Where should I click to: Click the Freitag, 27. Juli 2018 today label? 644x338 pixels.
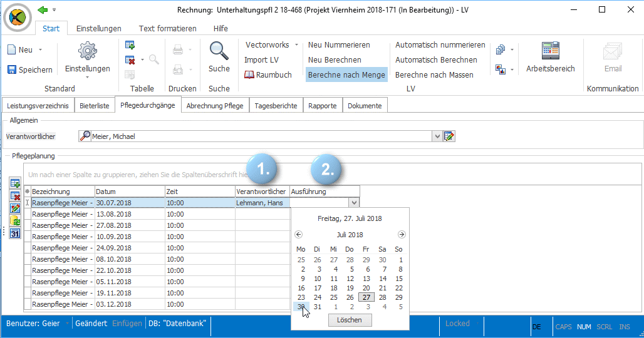click(350, 218)
